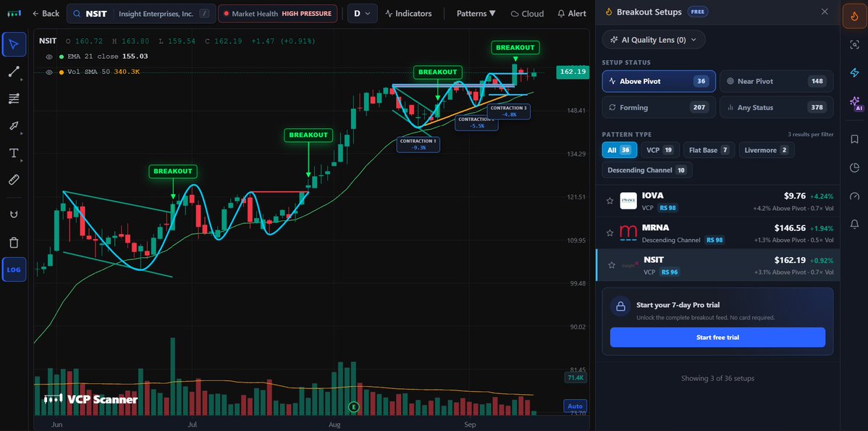This screenshot has height=431, width=868.
Task: Select the trend line drawing tool
Action: [x=14, y=72]
